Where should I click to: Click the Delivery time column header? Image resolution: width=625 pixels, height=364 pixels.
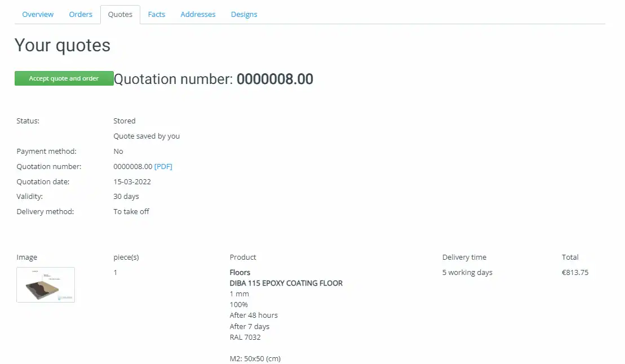coord(464,257)
